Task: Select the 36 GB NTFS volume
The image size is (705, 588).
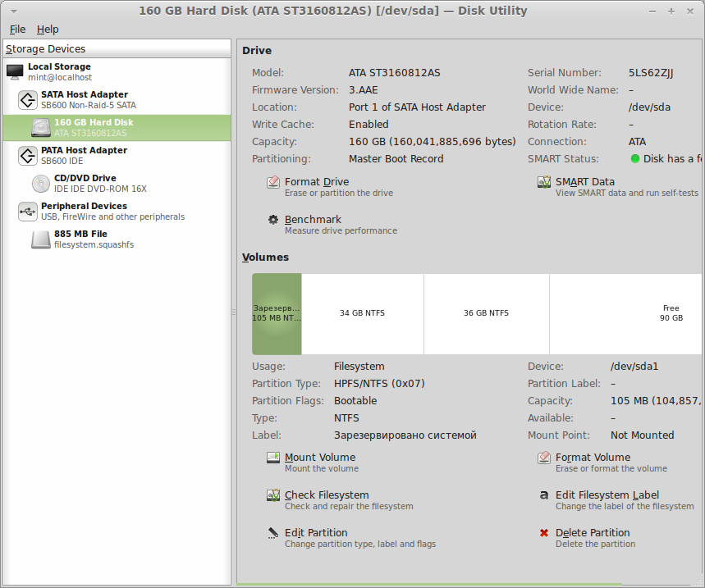Action: click(x=487, y=313)
